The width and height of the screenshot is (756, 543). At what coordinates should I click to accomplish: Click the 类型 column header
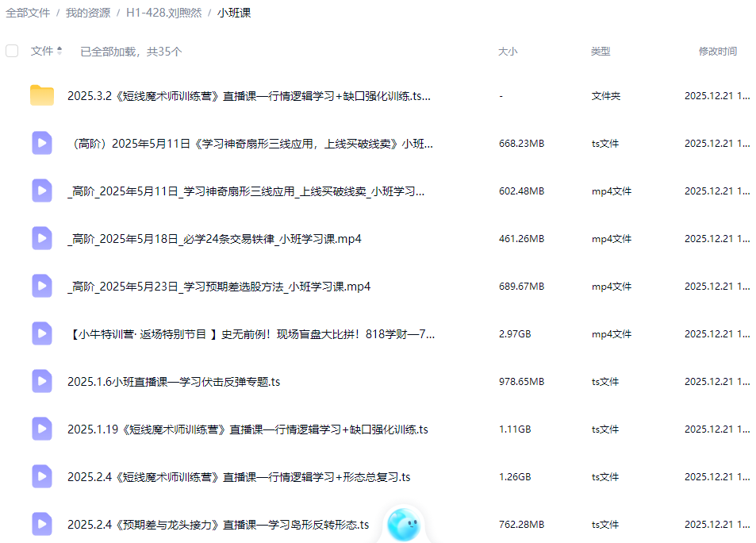(x=600, y=51)
